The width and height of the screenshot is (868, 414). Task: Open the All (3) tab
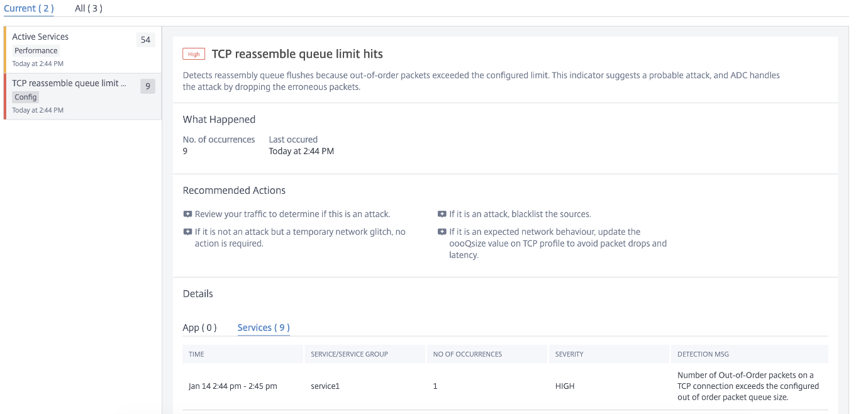(x=89, y=9)
